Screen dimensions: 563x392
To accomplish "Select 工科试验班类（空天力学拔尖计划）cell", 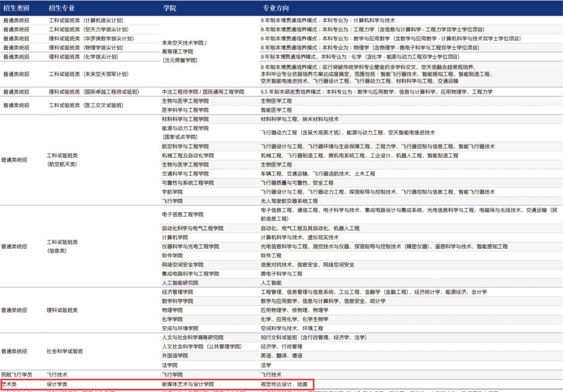I will 89,30.
